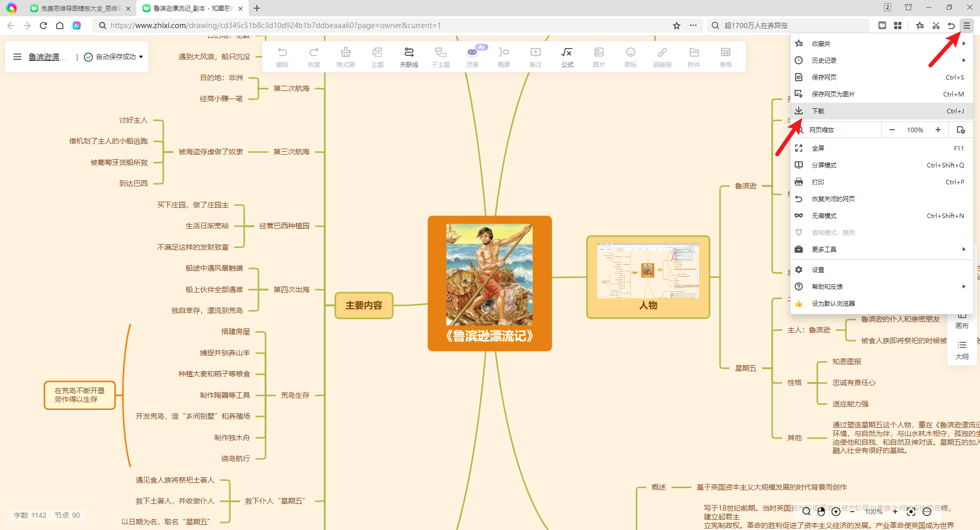Click the fit-to-screen icon in bottom toolbar
This screenshot has width=980, height=530.
[x=911, y=511]
